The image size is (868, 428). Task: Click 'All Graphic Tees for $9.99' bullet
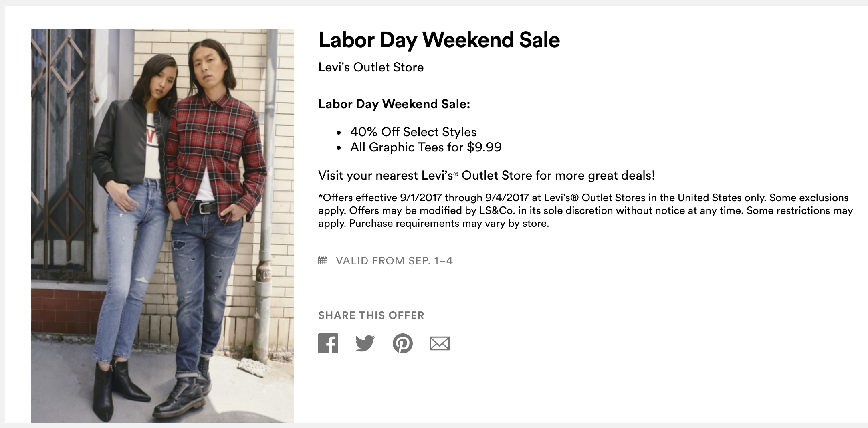426,147
